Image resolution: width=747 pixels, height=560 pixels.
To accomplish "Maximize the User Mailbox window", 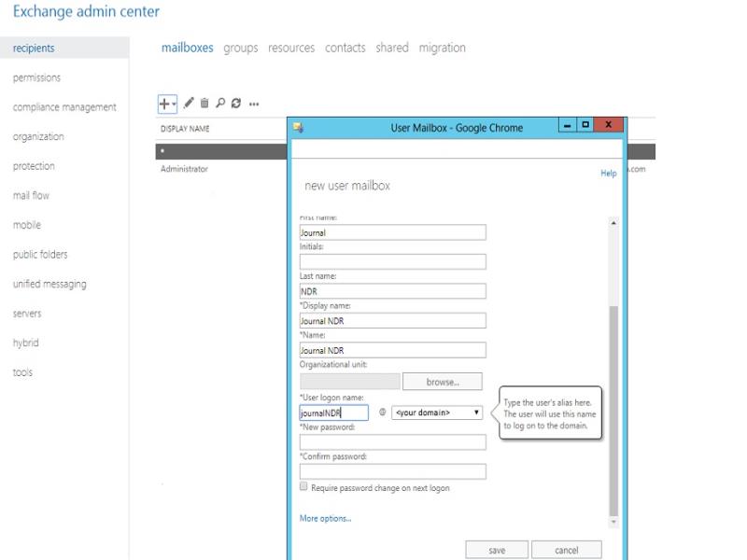I will click(x=585, y=125).
